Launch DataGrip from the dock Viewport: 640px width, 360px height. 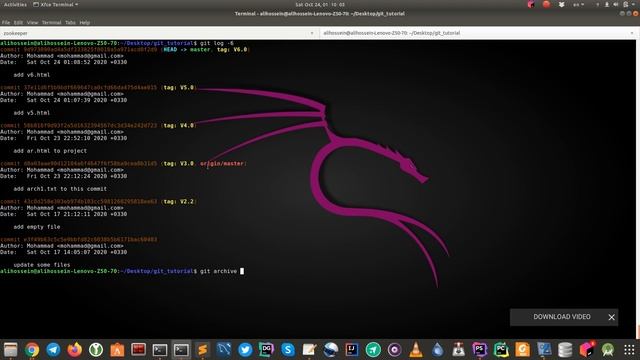[x=267, y=350]
